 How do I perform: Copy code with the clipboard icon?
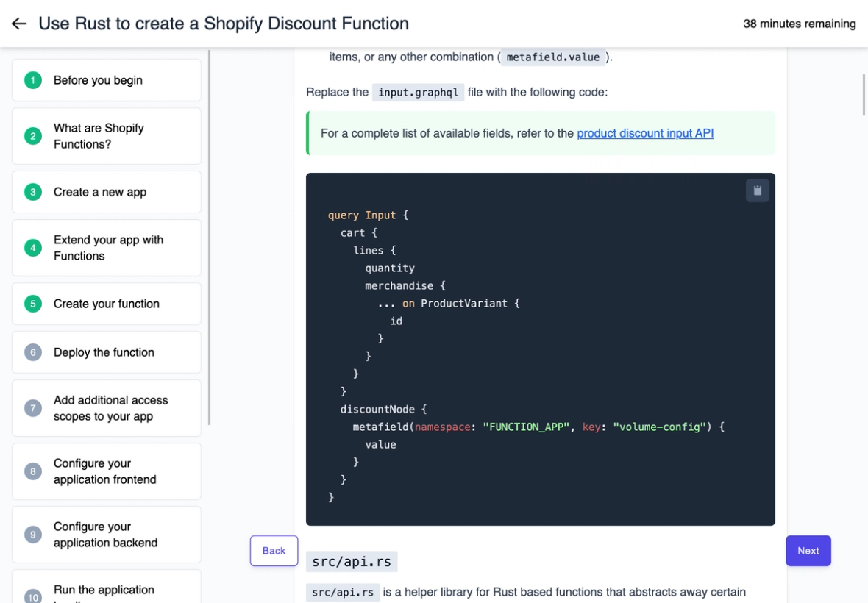[757, 191]
